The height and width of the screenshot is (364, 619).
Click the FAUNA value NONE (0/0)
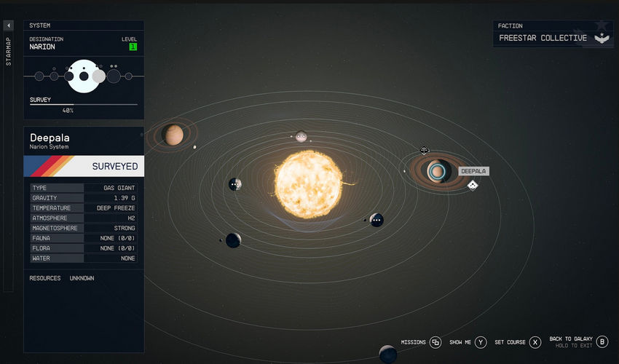click(118, 238)
